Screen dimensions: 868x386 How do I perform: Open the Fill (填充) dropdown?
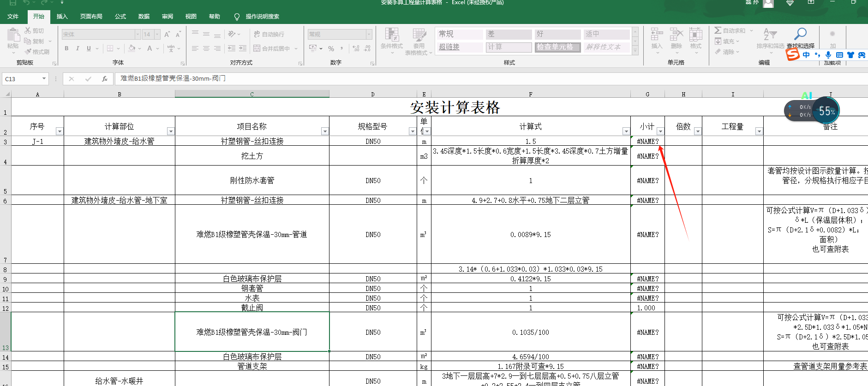[727, 42]
